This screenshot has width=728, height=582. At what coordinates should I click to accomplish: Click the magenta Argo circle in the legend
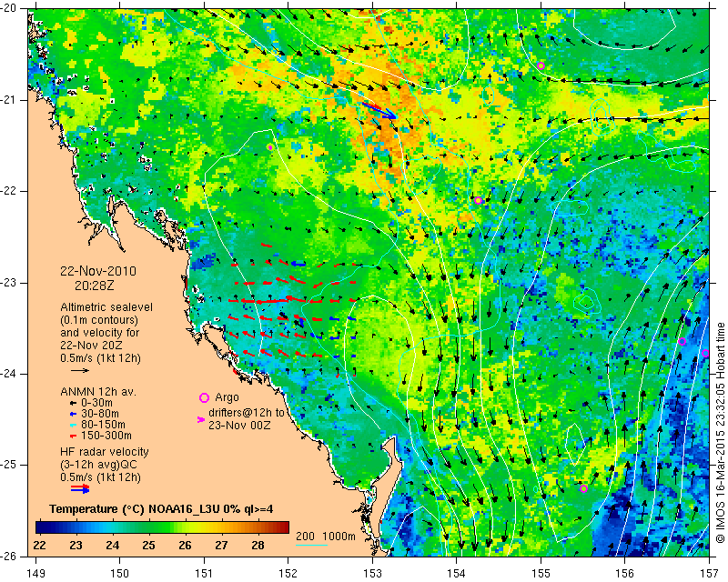click(x=204, y=397)
